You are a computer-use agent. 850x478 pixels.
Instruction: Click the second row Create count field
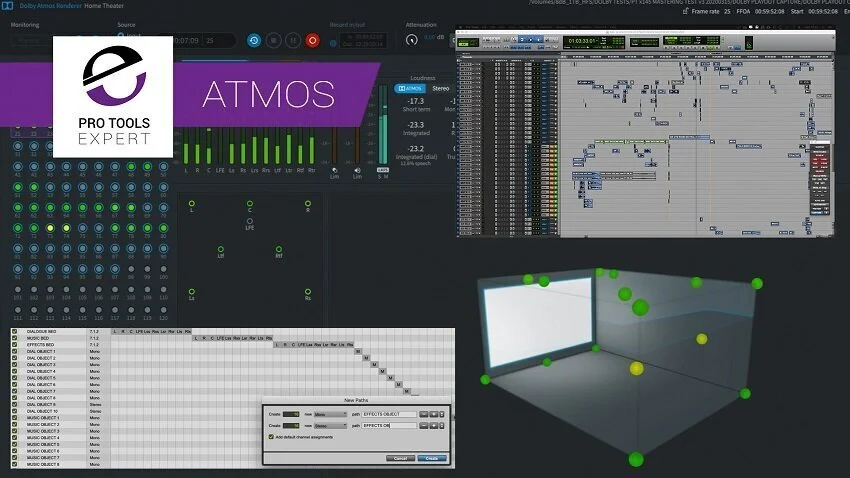pos(291,426)
